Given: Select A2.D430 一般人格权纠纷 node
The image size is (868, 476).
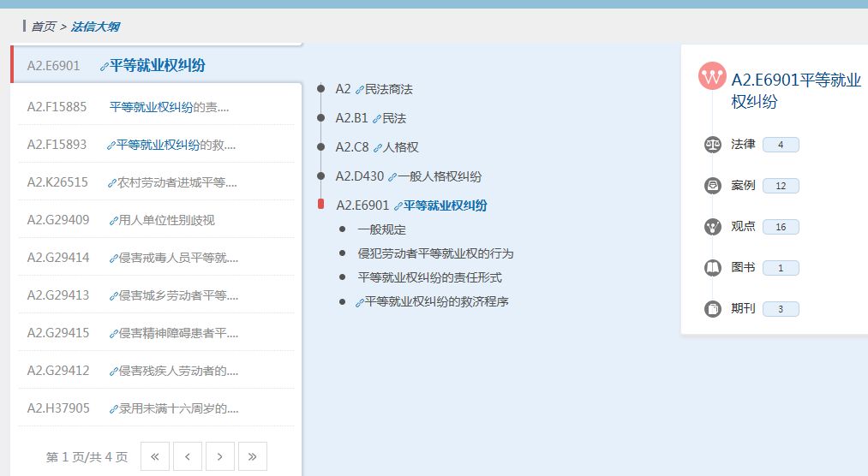Looking at the screenshot, I should 409,176.
